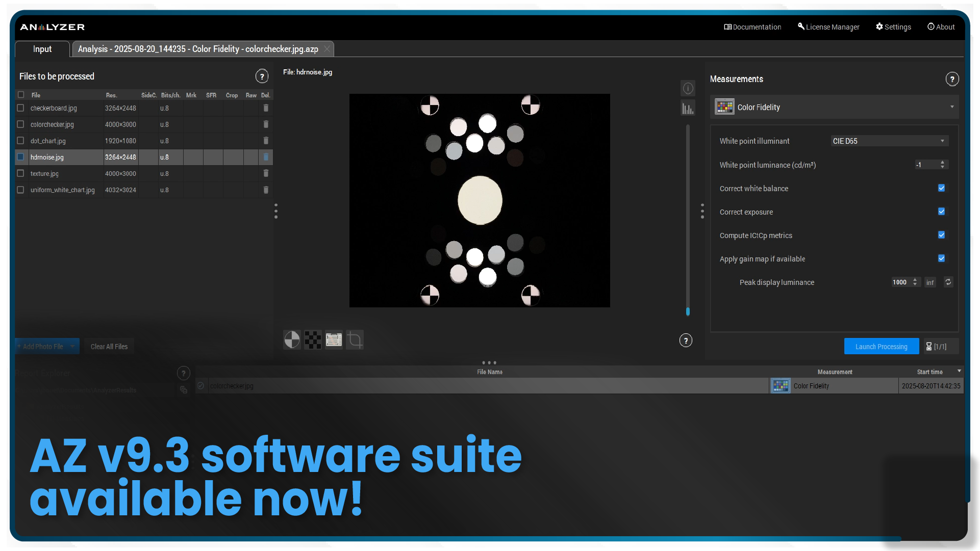Click the vertical zoom slider beside preview
The image size is (980, 551).
pos(688,312)
